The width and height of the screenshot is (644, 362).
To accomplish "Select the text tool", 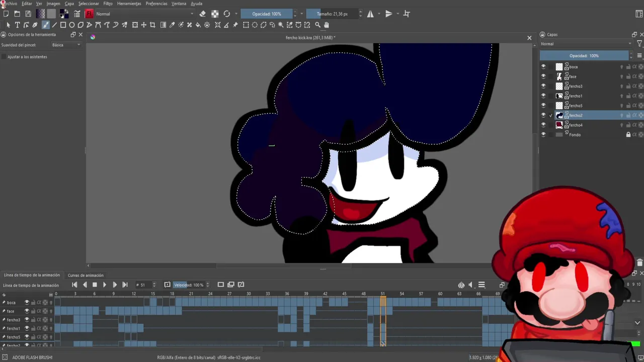I will point(17,25).
